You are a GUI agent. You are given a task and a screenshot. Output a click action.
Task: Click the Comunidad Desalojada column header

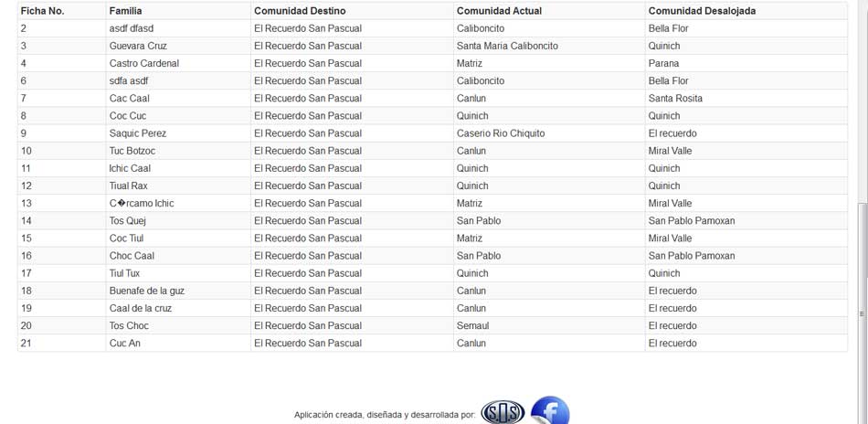[x=746, y=11]
